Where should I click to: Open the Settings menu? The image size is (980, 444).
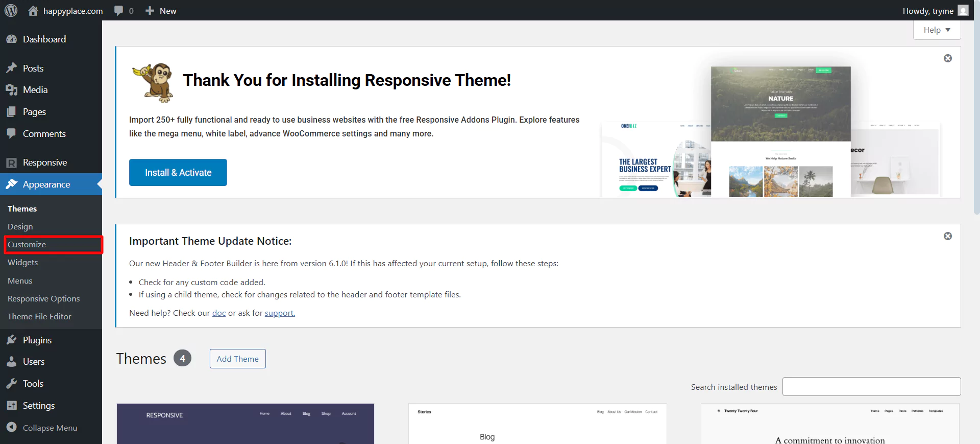coord(51,405)
